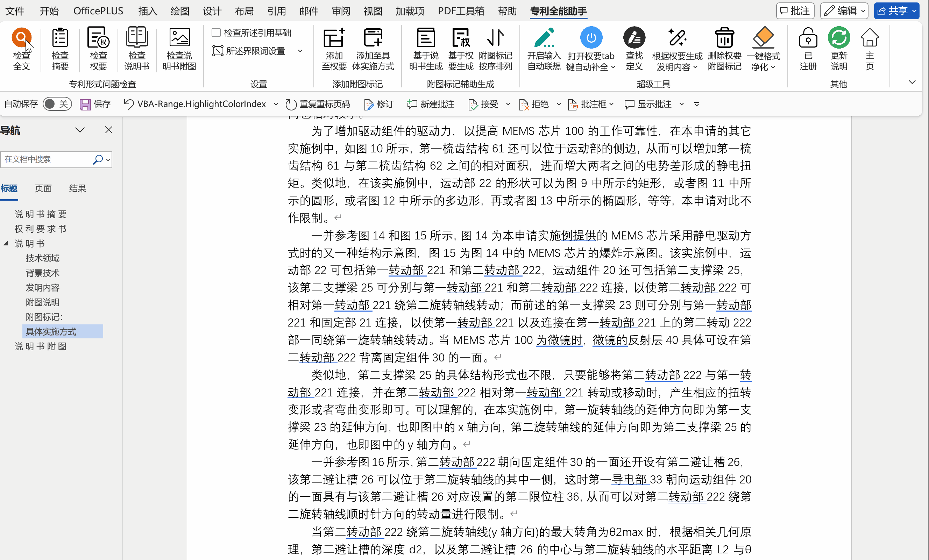Expand 所述界限词设置 dropdown arrow
The width and height of the screenshot is (929, 560).
point(300,51)
